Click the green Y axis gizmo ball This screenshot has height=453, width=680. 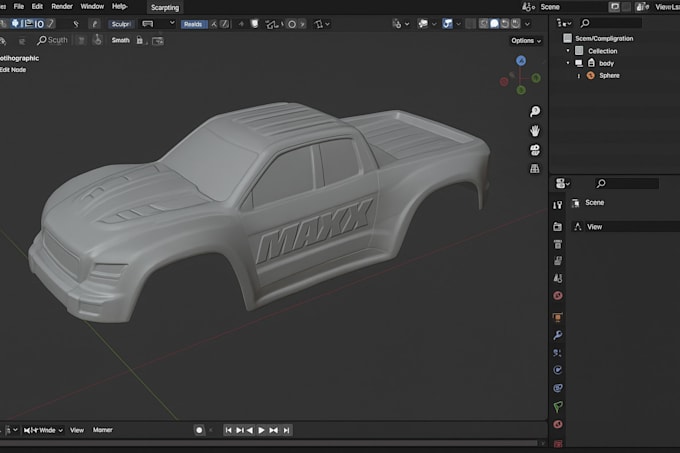coord(536,78)
